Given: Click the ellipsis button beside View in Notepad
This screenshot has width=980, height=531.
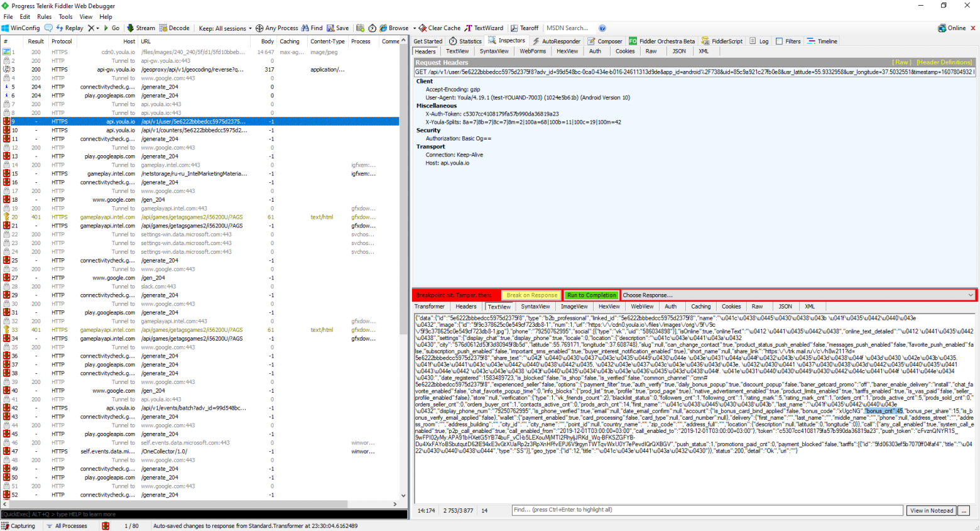Looking at the screenshot, I should (x=964, y=511).
